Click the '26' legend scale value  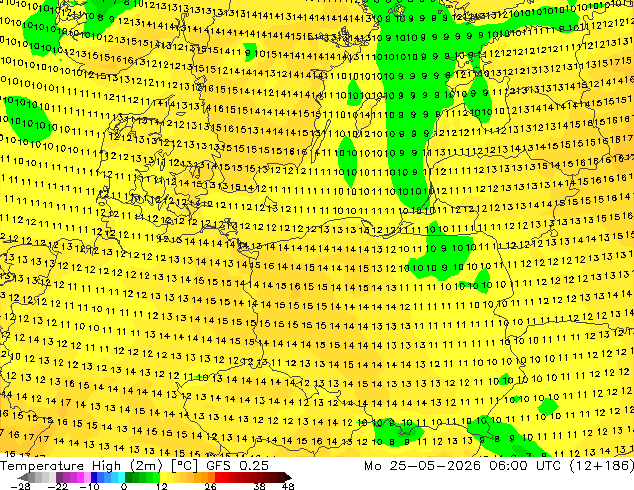tap(210, 486)
